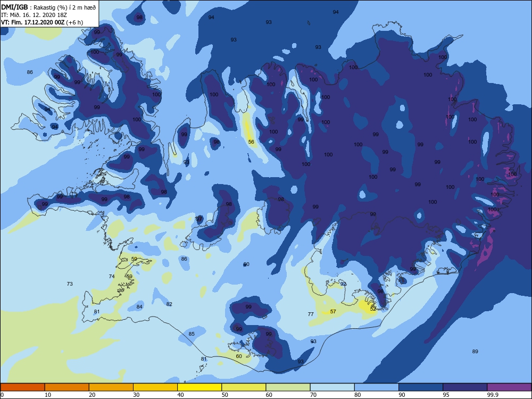Click the low humidity value 56
This screenshot has height=399, width=532.
(251, 142)
